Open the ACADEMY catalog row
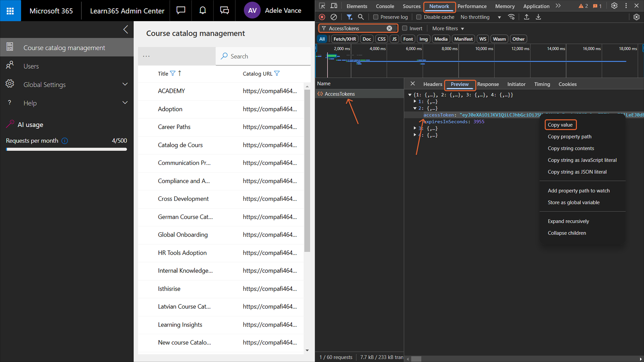The height and width of the screenshot is (362, 644). [171, 91]
